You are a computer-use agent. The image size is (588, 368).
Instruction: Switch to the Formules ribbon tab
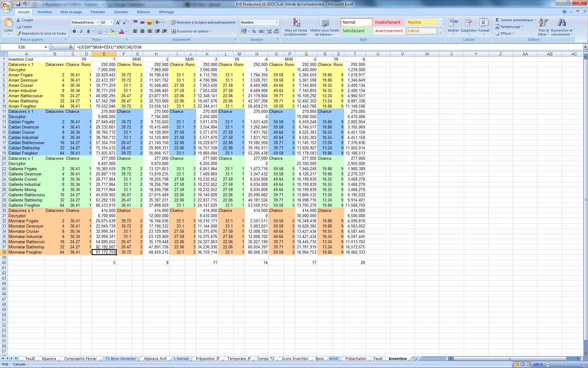(98, 12)
